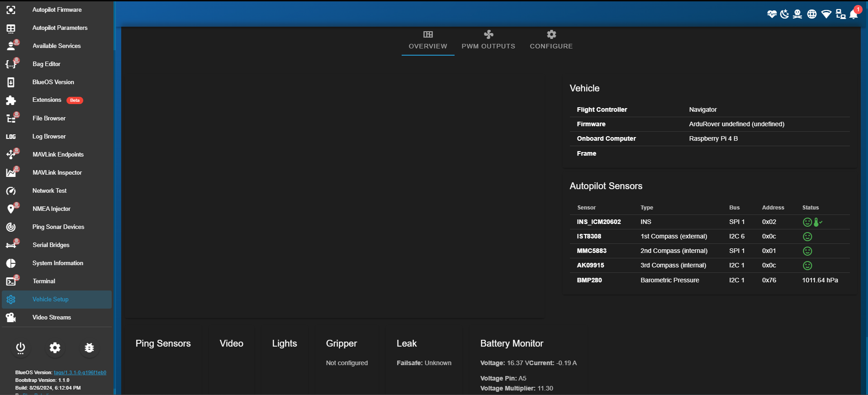
Task: Click the MMC5883 green smiley status icon
Action: tap(807, 251)
